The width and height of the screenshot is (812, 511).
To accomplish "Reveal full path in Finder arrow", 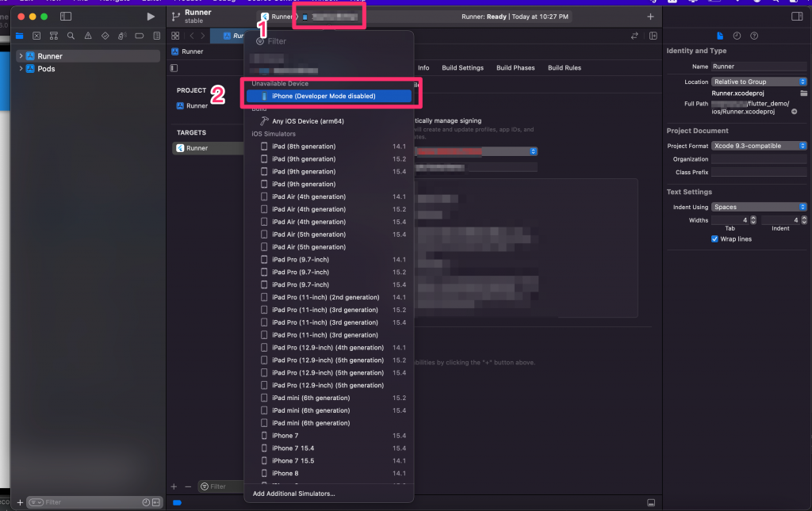I will (794, 111).
